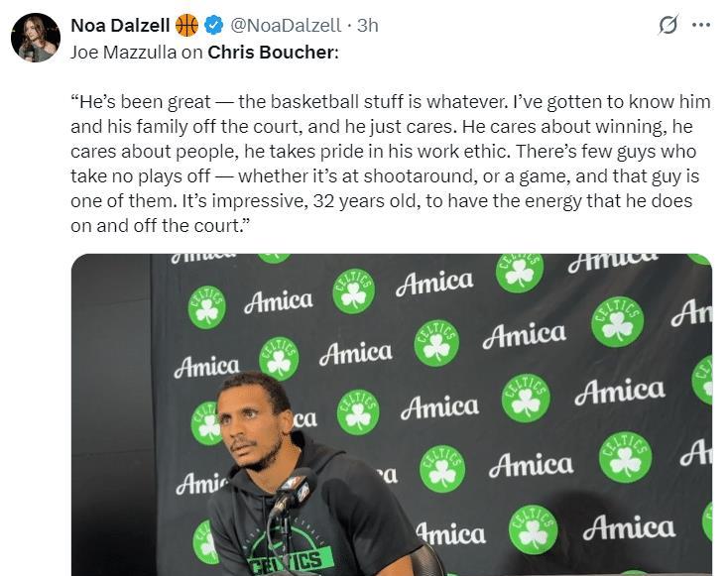728x576 pixels.
Task: Open Noa Dalzell's profile avatar
Action: (36, 38)
